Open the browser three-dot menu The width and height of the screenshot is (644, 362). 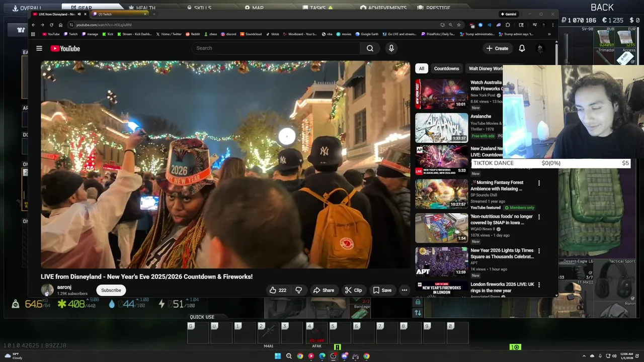pyautogui.click(x=552, y=25)
